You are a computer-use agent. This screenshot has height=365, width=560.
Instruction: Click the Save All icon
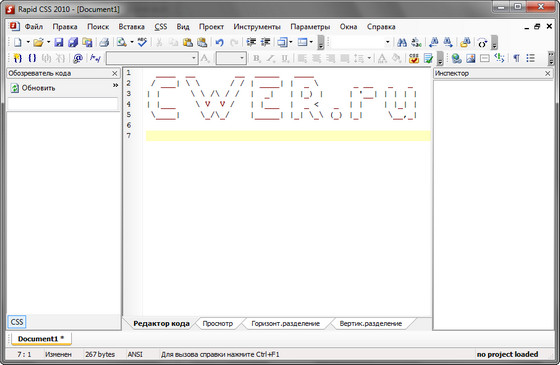tap(73, 42)
